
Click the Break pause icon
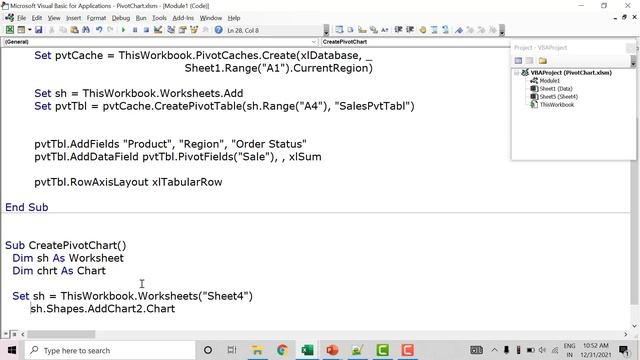pyautogui.click(x=135, y=30)
